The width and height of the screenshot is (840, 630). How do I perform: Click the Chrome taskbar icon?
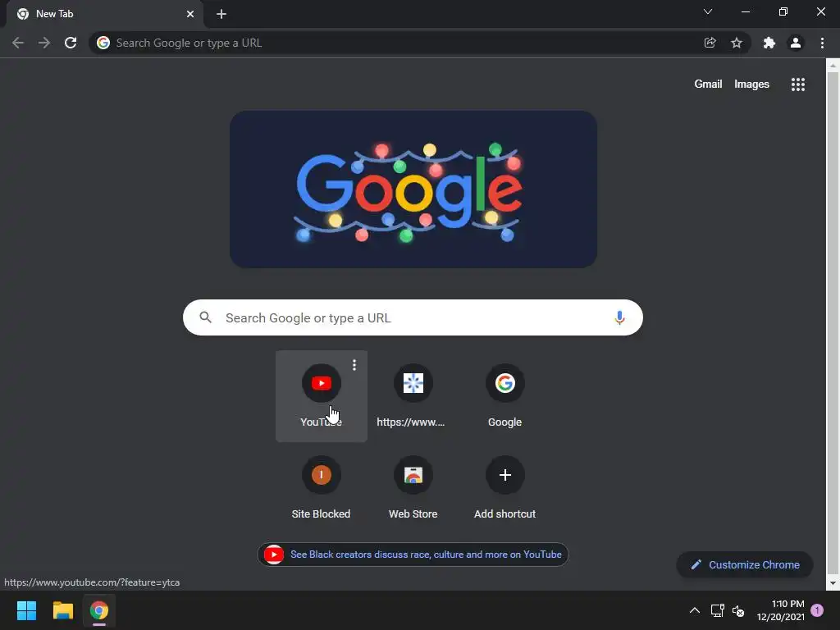[x=98, y=610]
